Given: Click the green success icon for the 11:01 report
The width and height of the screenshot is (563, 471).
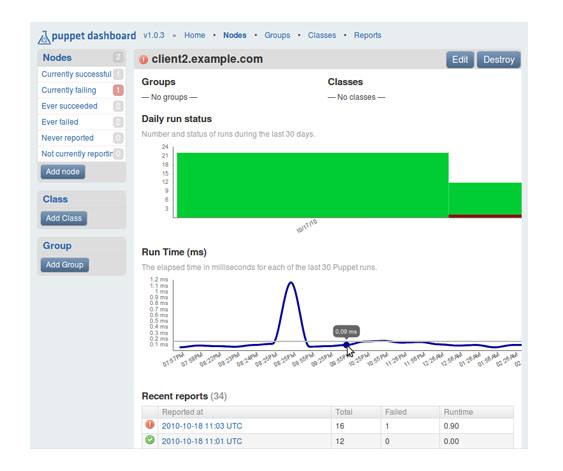Looking at the screenshot, I should coord(150,440).
